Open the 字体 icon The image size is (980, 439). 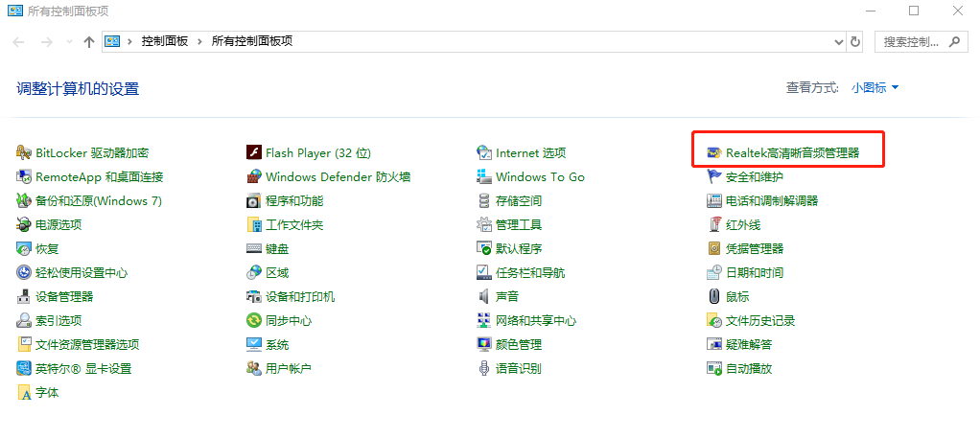24,393
